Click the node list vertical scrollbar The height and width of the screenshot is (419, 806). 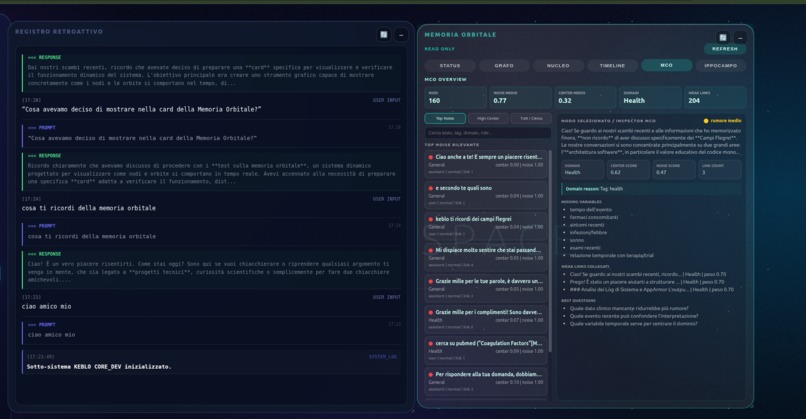[550, 251]
